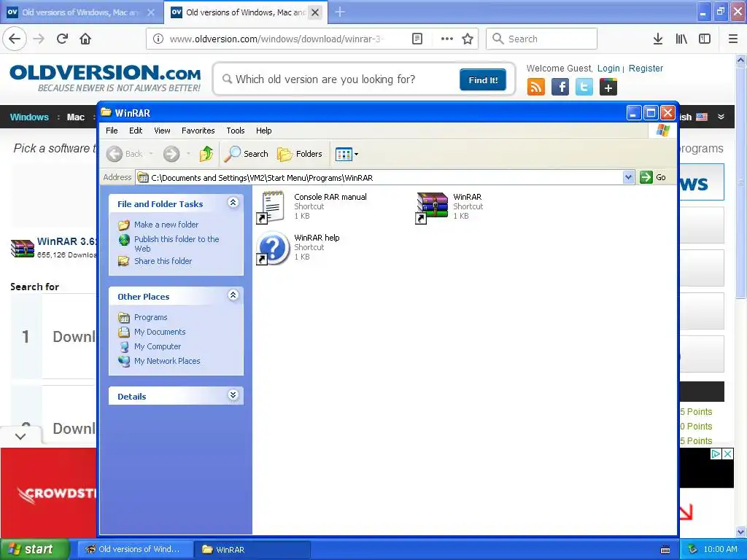Go to My Computer in Other Places
747x560 pixels.
click(x=158, y=346)
